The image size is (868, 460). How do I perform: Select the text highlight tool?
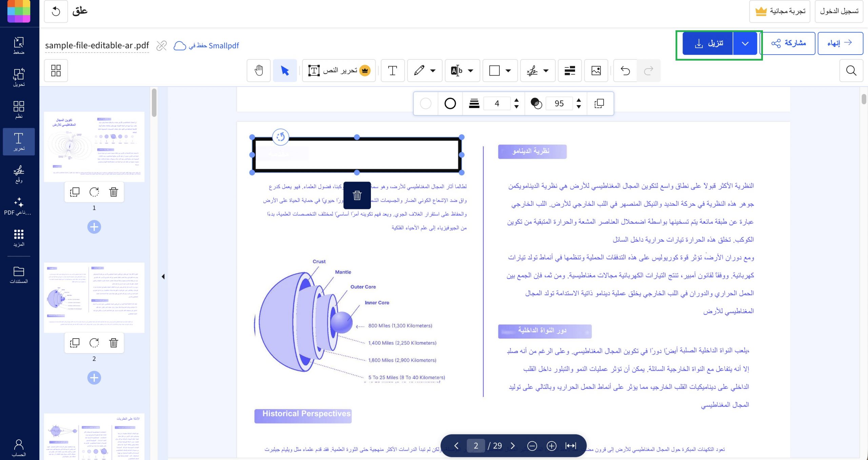457,71
